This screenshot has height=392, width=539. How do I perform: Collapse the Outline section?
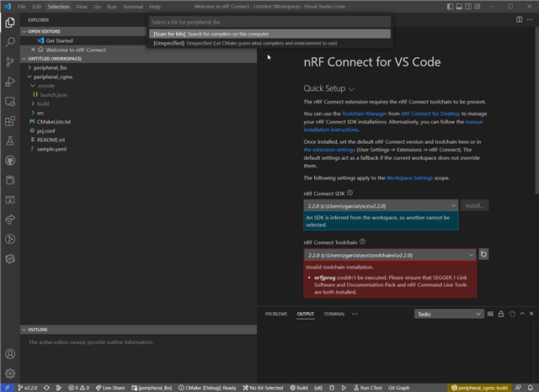[139, 330]
